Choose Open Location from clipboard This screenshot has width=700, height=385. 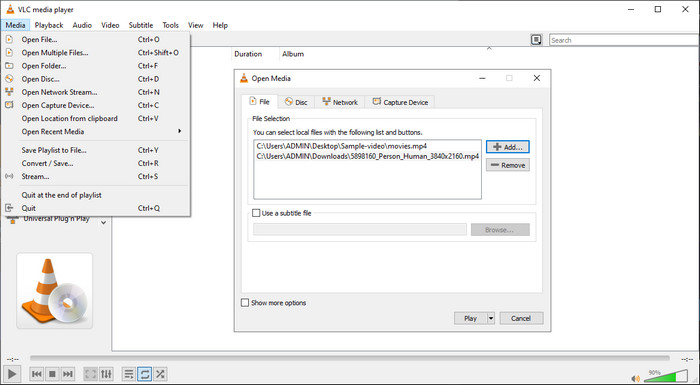(x=96, y=118)
